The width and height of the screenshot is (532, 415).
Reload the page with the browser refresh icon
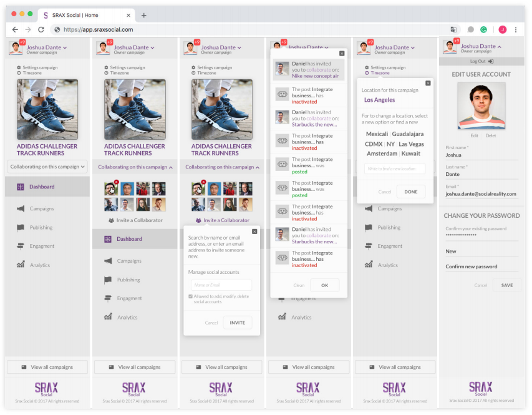41,29
